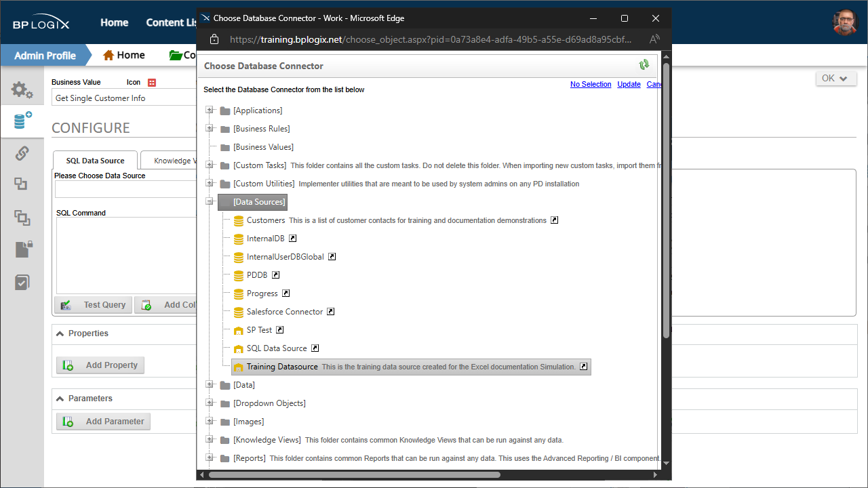Switch to the Knowledge View tab
The width and height of the screenshot is (868, 488).
coord(170,161)
